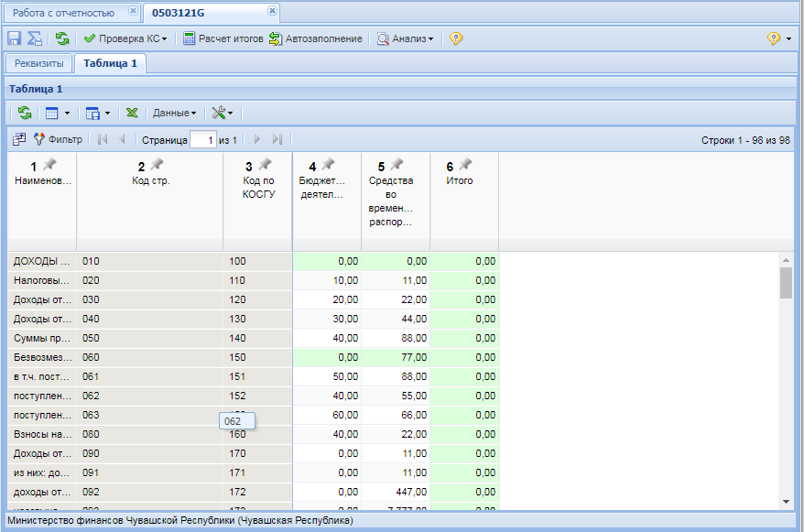Click the Автозаполнение button
Screen dimensions: 804x532
click(316, 38)
